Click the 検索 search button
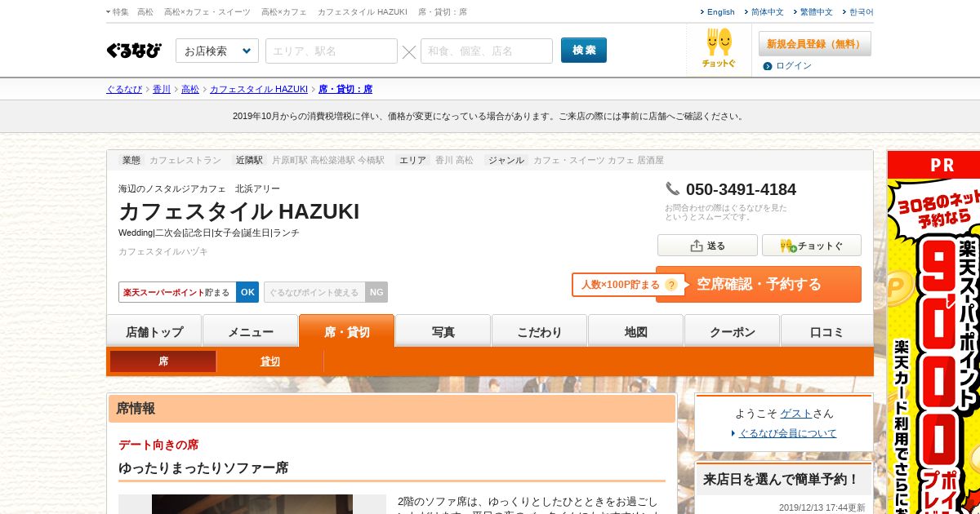Viewport: 980px width, 514px height. pyautogui.click(x=584, y=50)
